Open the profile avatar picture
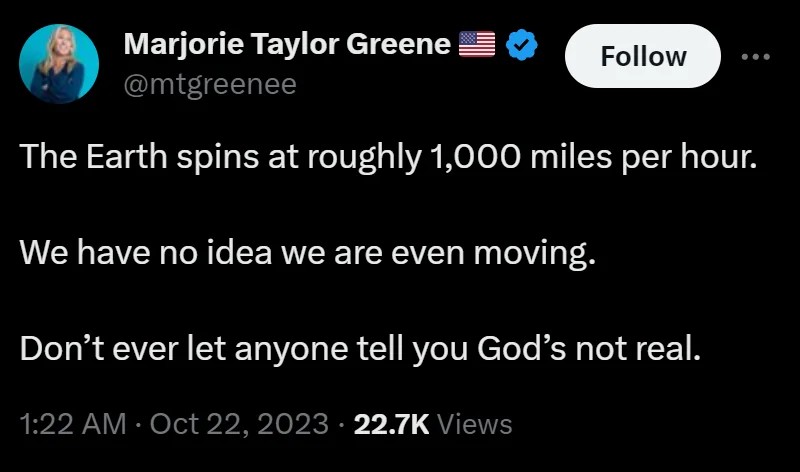800x472 pixels. click(x=59, y=64)
